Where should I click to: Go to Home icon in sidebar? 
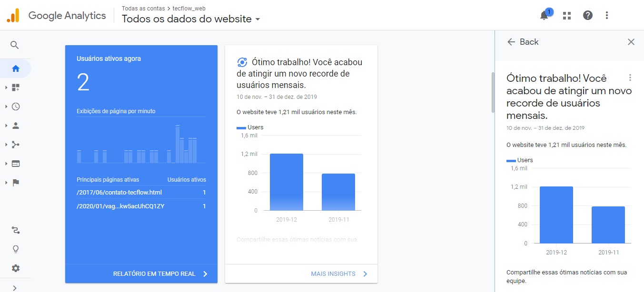point(16,68)
